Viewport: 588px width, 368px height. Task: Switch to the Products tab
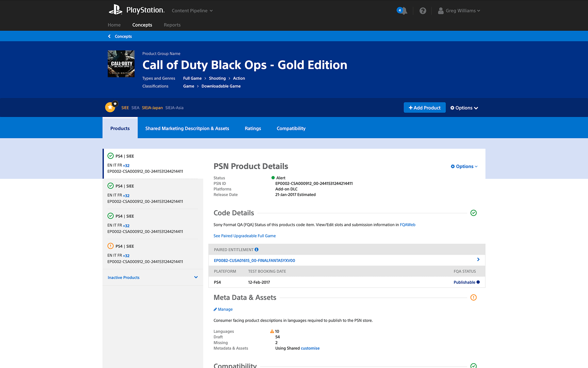point(120,128)
